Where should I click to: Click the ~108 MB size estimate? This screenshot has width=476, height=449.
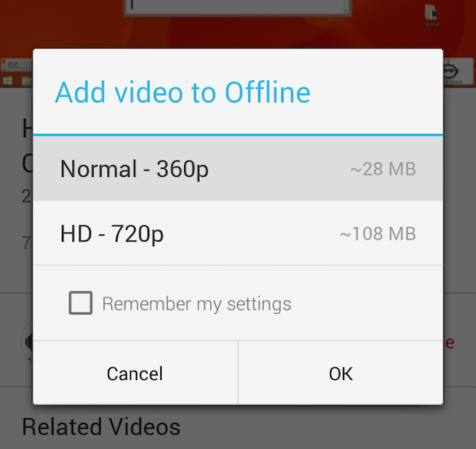pos(378,233)
